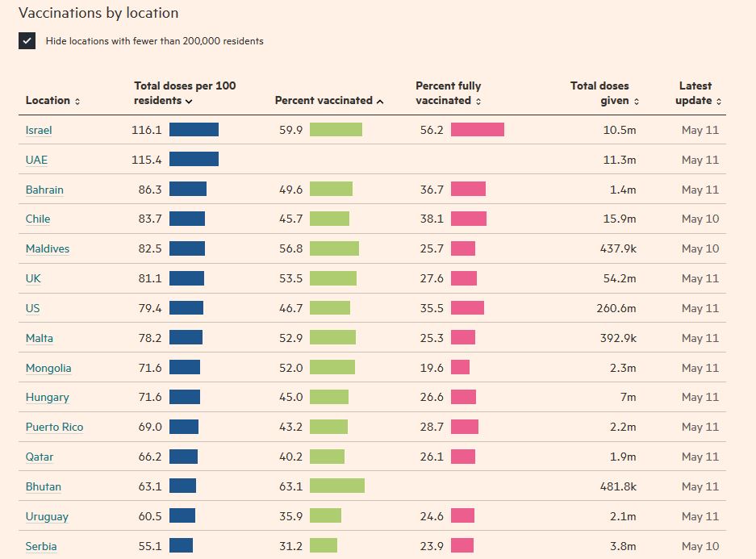This screenshot has width=756, height=559.
Task: Open the UAE location link
Action: (x=36, y=160)
